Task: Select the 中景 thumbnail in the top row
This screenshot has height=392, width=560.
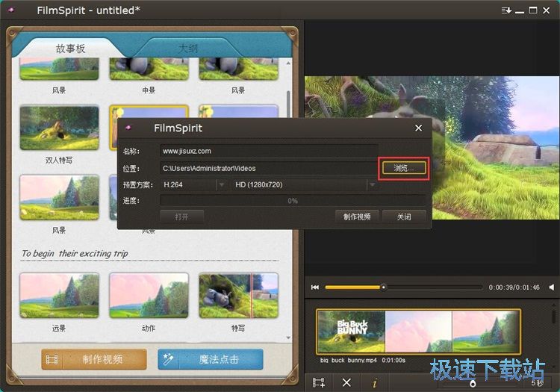Action: pyautogui.click(x=149, y=69)
